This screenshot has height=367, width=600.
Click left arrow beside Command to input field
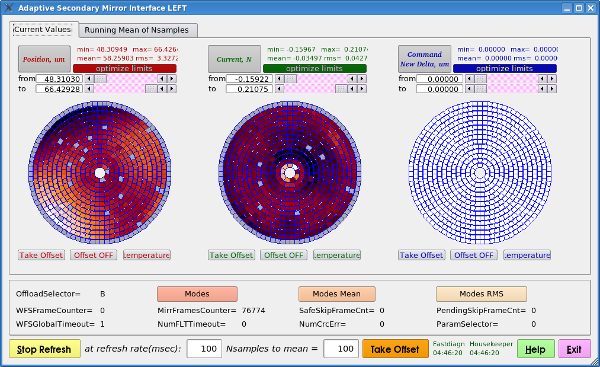[470, 89]
